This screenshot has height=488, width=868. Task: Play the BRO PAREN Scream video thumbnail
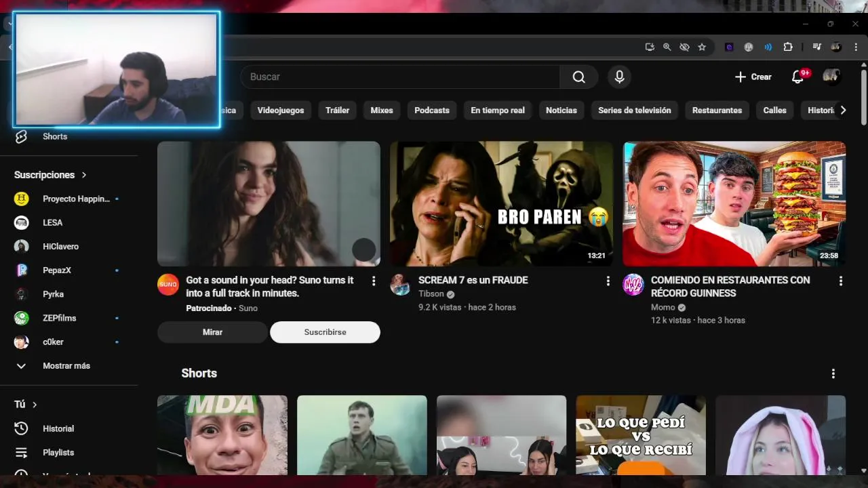(x=501, y=203)
